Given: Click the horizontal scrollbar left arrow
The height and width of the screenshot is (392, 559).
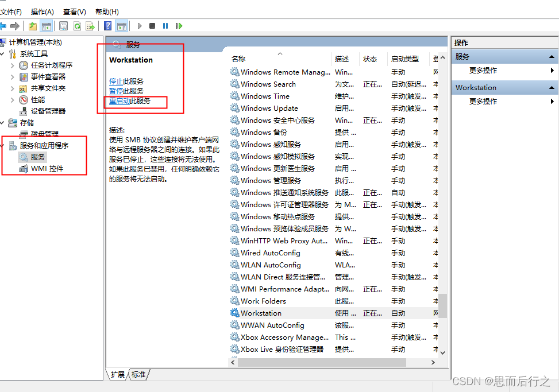Looking at the screenshot, I should pos(233,363).
